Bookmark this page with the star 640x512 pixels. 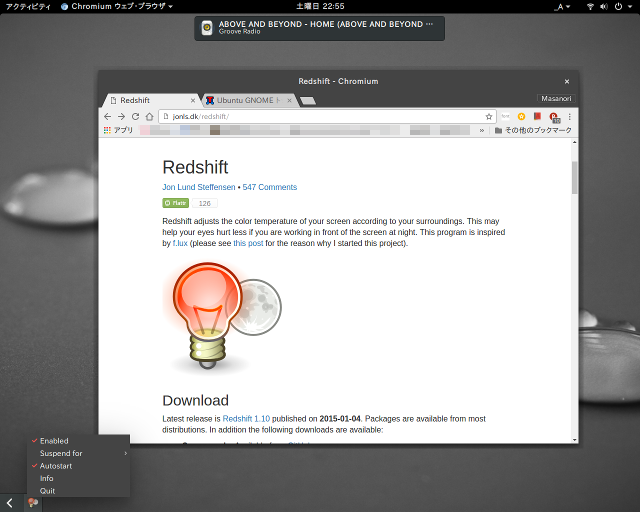(x=489, y=116)
